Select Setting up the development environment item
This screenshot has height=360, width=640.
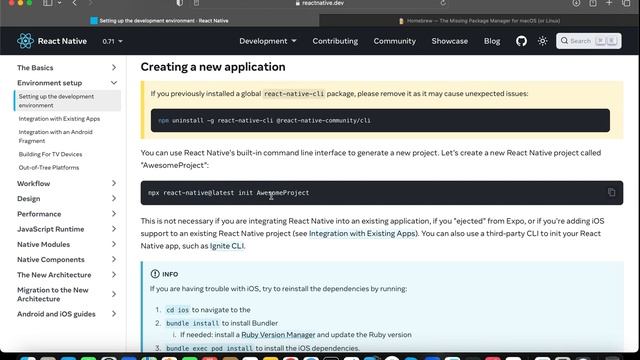pyautogui.click(x=67, y=101)
